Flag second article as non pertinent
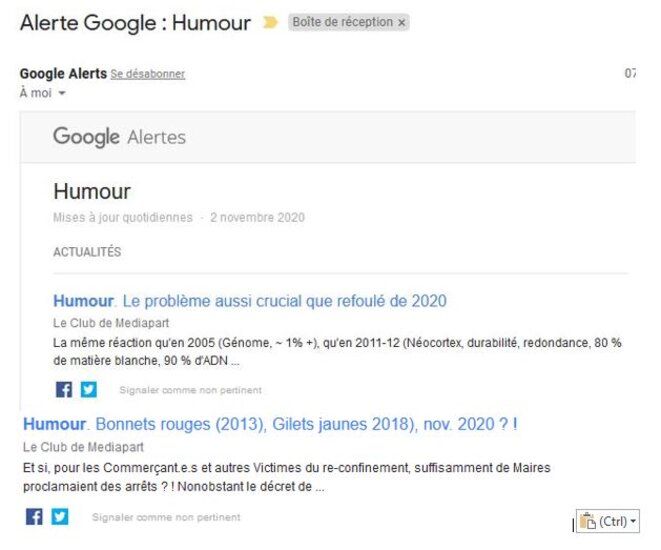This screenshot has height=550, width=661. click(x=166, y=517)
